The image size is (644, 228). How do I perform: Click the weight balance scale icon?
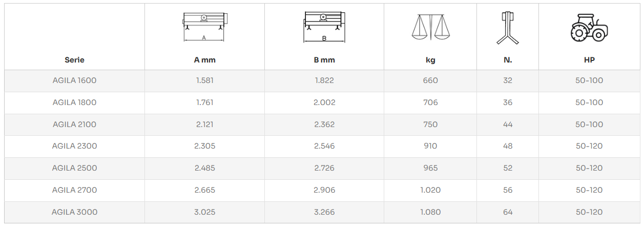(x=430, y=27)
